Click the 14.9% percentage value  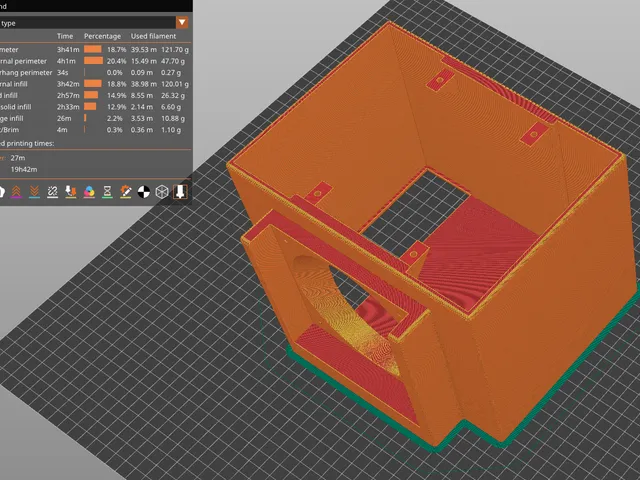tap(117, 95)
